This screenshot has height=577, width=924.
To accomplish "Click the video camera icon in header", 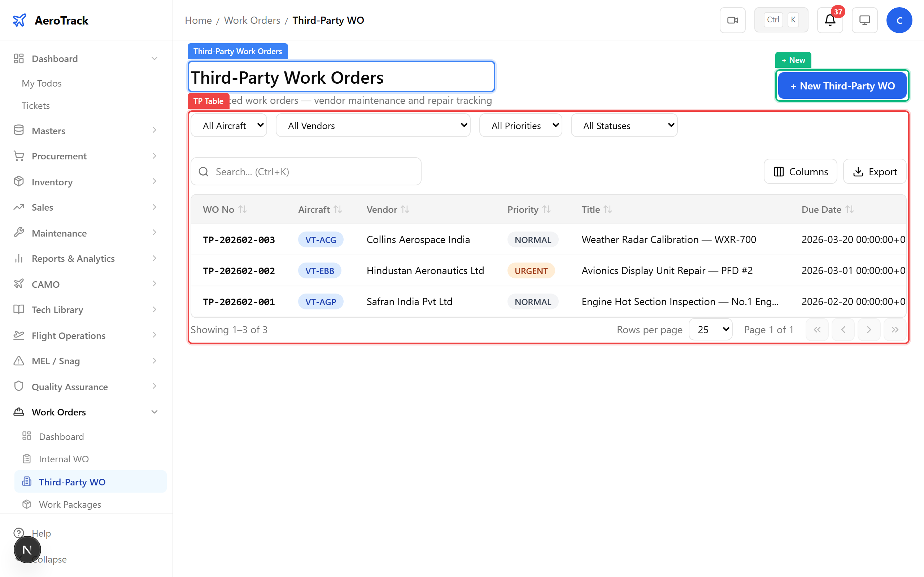I will (732, 20).
